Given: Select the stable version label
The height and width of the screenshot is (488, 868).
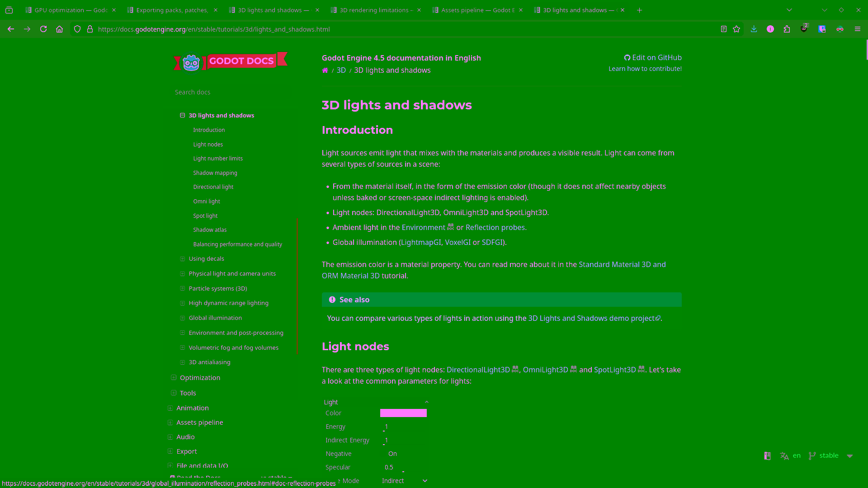Looking at the screenshot, I should [829, 455].
